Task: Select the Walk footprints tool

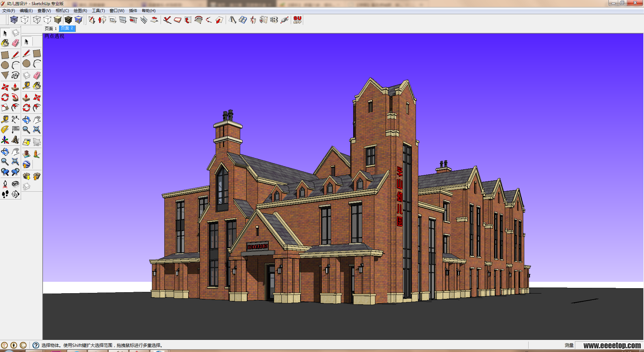Action: click(5, 194)
